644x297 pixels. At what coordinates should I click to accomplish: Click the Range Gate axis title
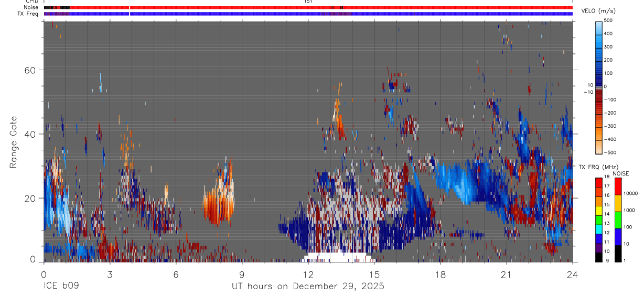(x=13, y=142)
